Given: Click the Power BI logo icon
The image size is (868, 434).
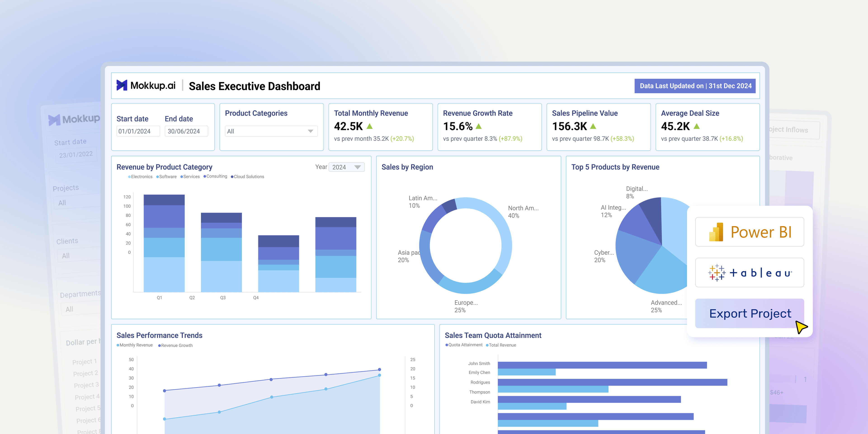Looking at the screenshot, I should [x=716, y=232].
